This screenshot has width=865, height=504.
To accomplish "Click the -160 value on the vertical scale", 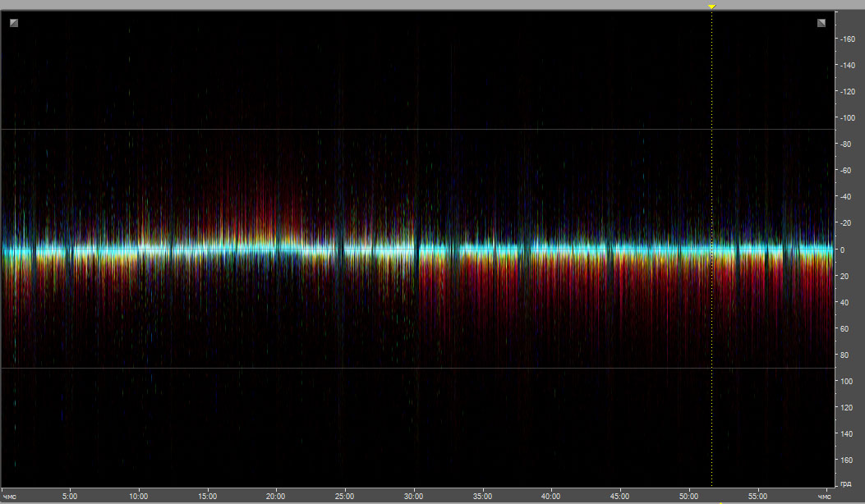I will [849, 39].
